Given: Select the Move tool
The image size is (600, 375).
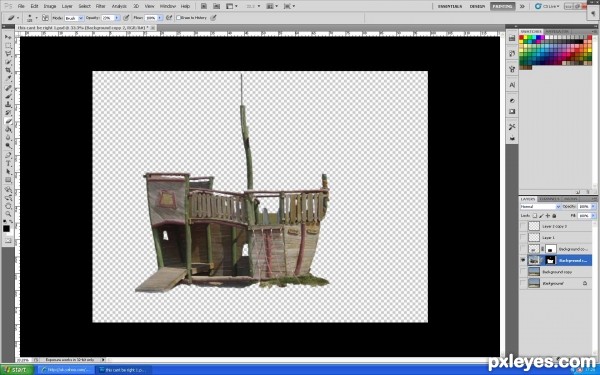Looking at the screenshot, I should [8, 37].
